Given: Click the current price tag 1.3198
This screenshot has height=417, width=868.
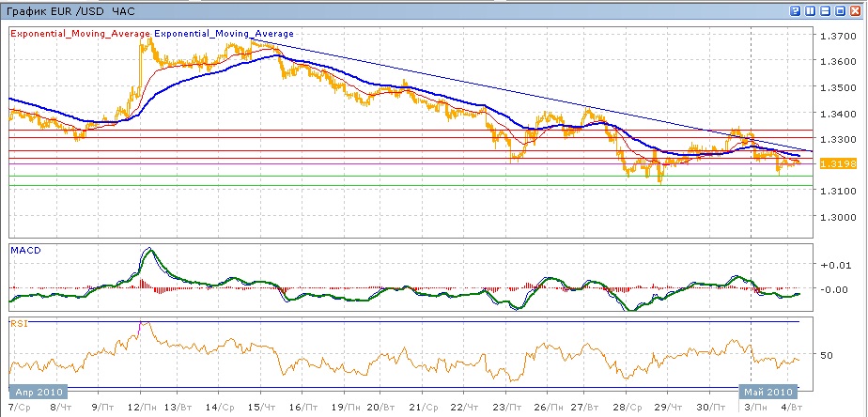Looking at the screenshot, I should pyautogui.click(x=835, y=163).
